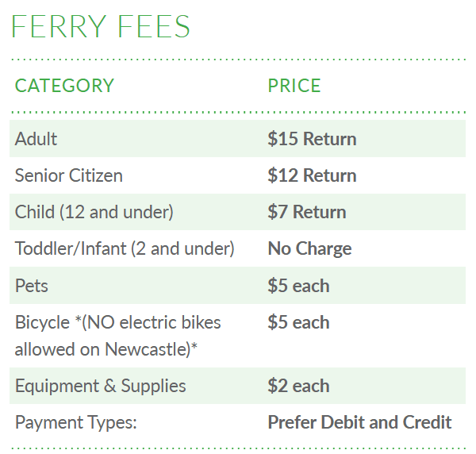Select the Adult category label
The width and height of the screenshot is (476, 454).
tap(36, 139)
